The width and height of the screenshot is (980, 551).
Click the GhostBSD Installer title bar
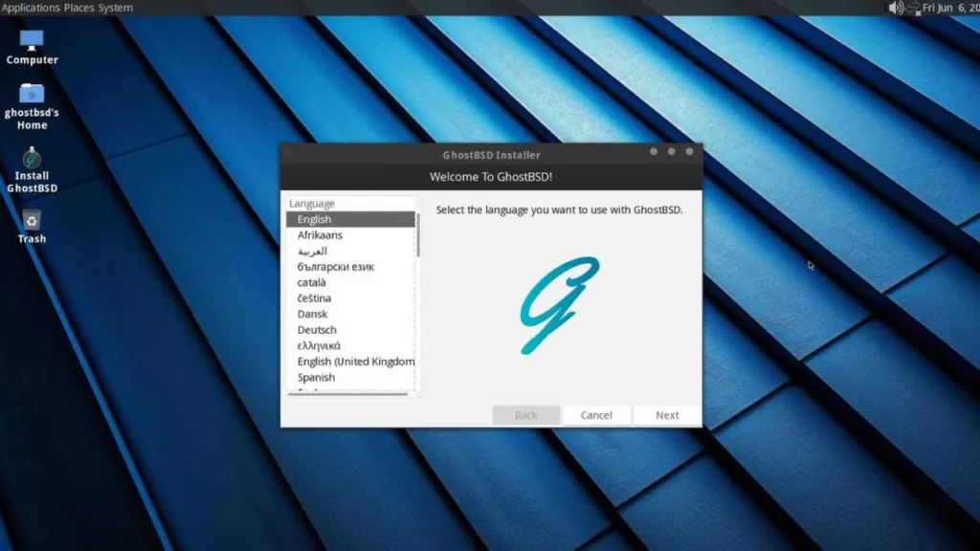[x=491, y=154]
